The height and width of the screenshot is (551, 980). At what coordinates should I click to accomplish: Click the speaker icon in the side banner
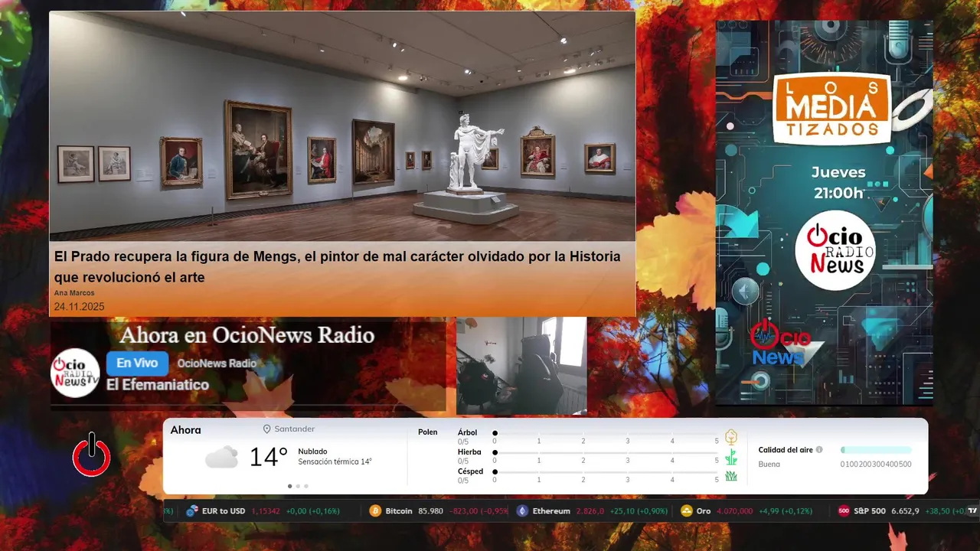point(746,291)
